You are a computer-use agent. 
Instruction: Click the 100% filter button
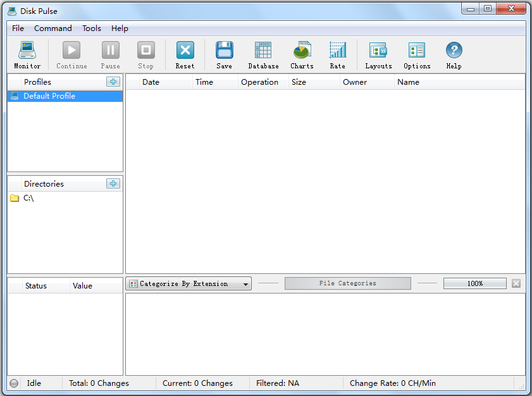click(475, 283)
